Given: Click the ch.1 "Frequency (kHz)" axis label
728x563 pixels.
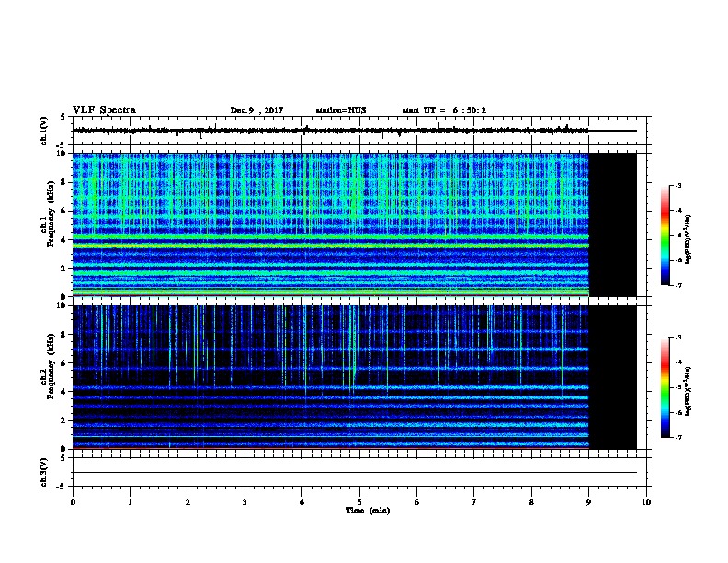Looking at the screenshot, I should click(51, 213).
